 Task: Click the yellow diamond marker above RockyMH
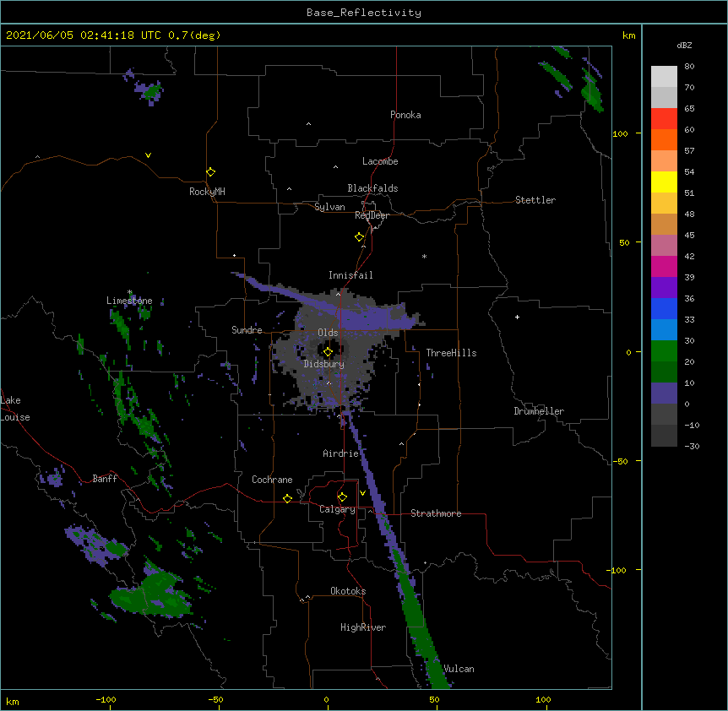(210, 172)
